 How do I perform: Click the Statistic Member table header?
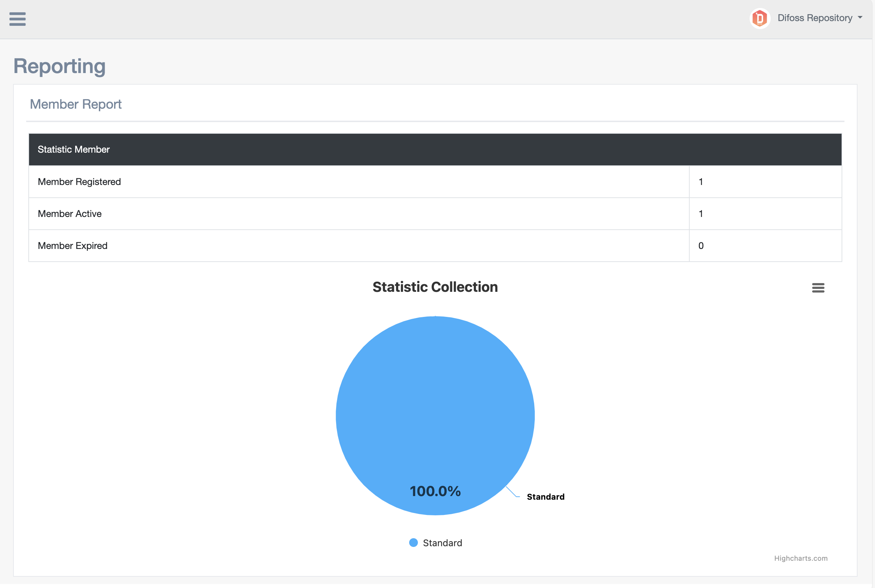(73, 149)
